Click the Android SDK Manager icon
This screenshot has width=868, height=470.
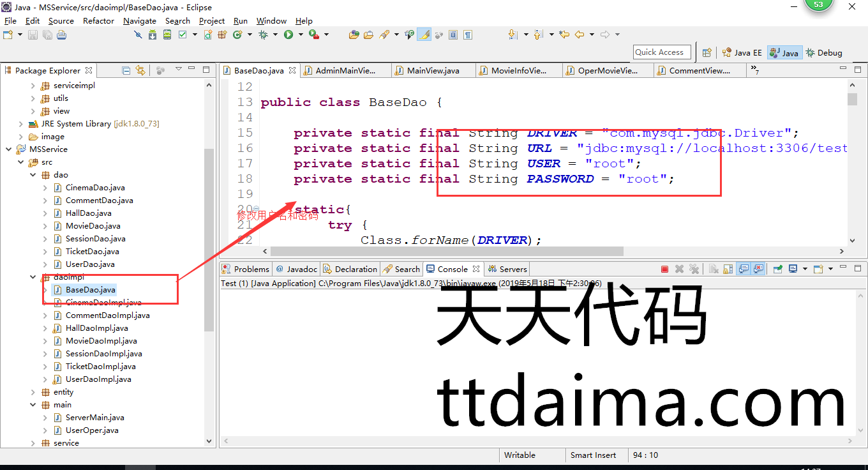(153, 34)
